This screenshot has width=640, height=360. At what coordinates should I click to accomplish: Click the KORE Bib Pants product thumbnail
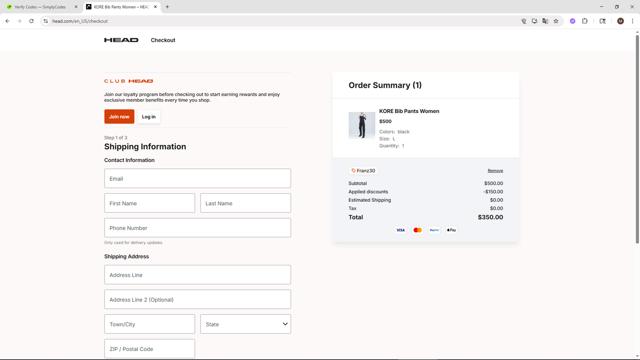[362, 125]
